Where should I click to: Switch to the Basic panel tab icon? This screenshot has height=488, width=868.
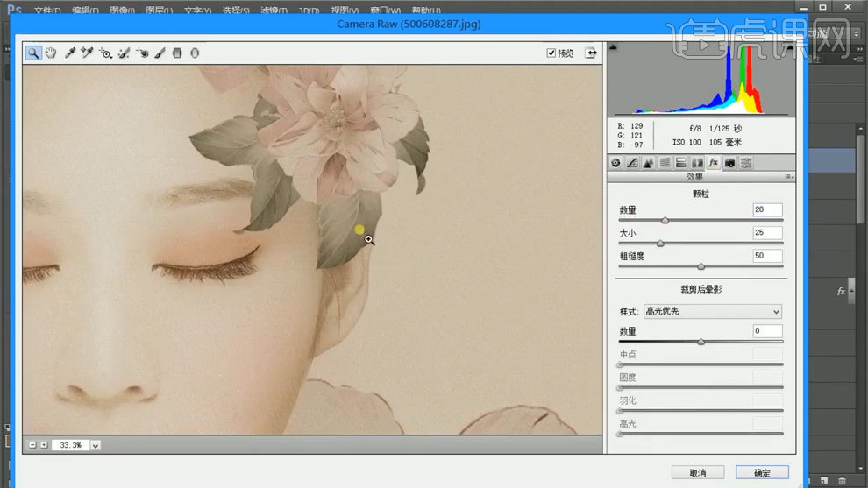coord(615,163)
